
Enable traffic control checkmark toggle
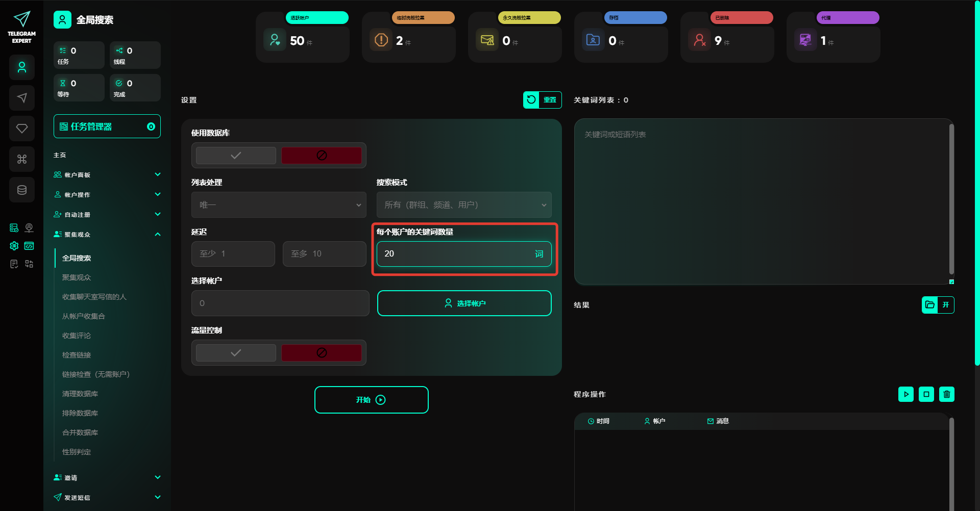[236, 353]
